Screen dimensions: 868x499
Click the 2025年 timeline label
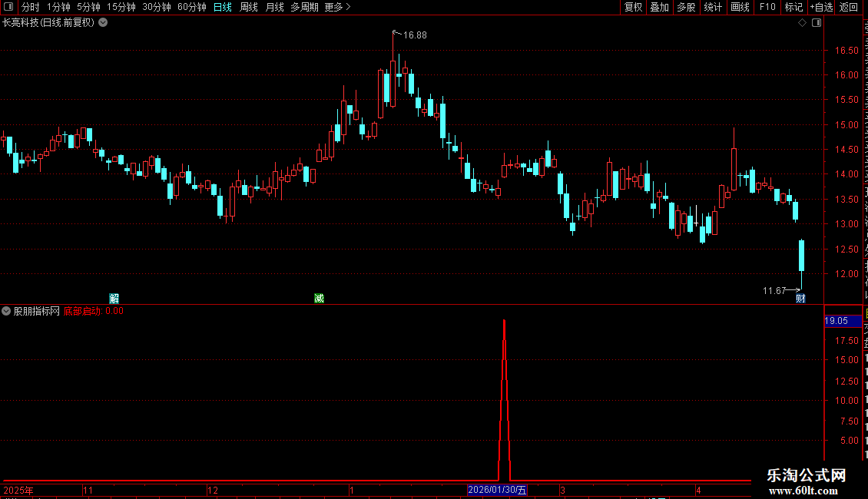(x=18, y=490)
